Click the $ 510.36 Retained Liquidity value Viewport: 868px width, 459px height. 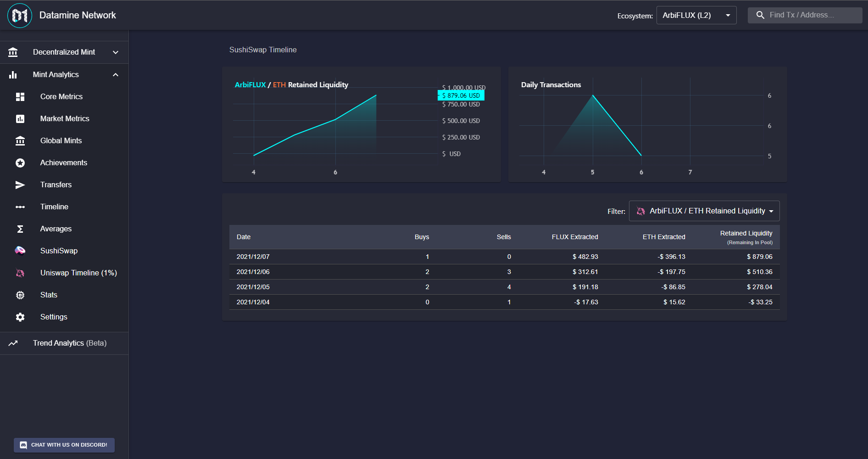pos(760,272)
